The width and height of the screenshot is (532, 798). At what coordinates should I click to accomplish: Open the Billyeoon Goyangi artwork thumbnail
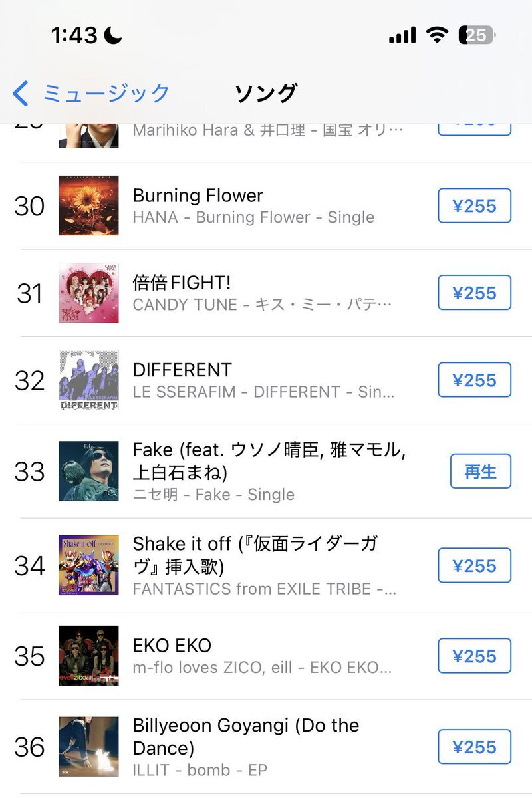coord(88,747)
